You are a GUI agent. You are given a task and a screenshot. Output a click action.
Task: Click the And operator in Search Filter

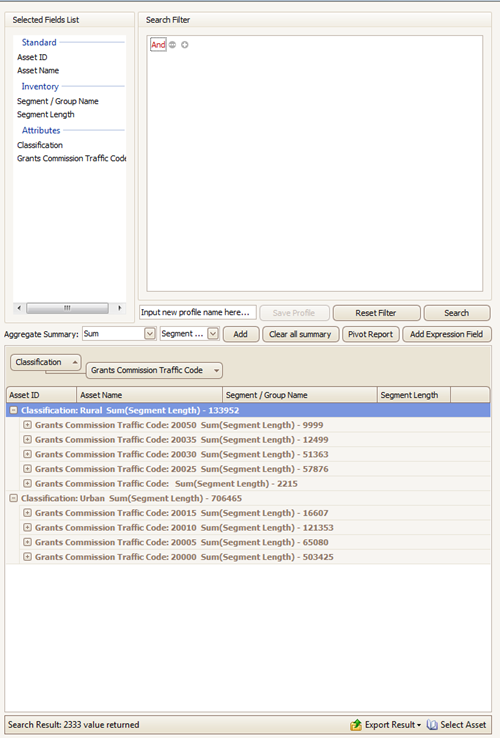click(158, 45)
